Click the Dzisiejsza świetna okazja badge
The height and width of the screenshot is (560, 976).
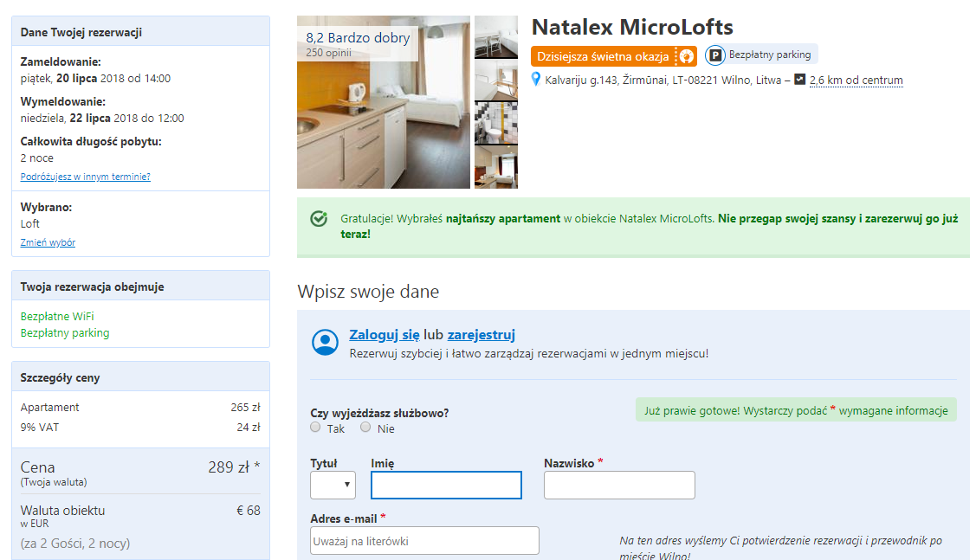pos(614,56)
